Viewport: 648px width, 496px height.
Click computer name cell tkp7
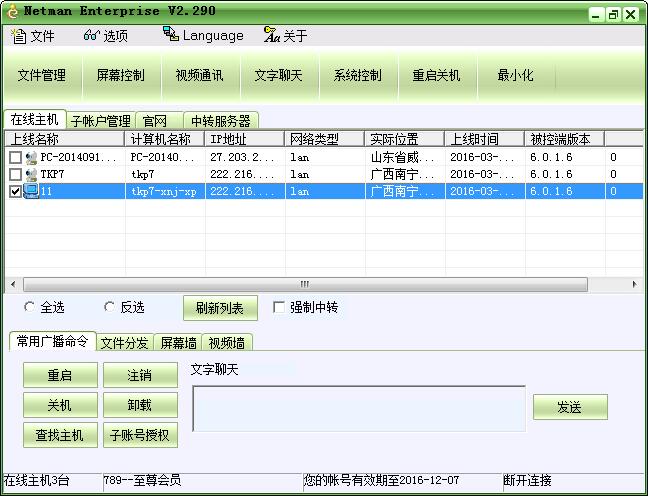click(x=143, y=174)
